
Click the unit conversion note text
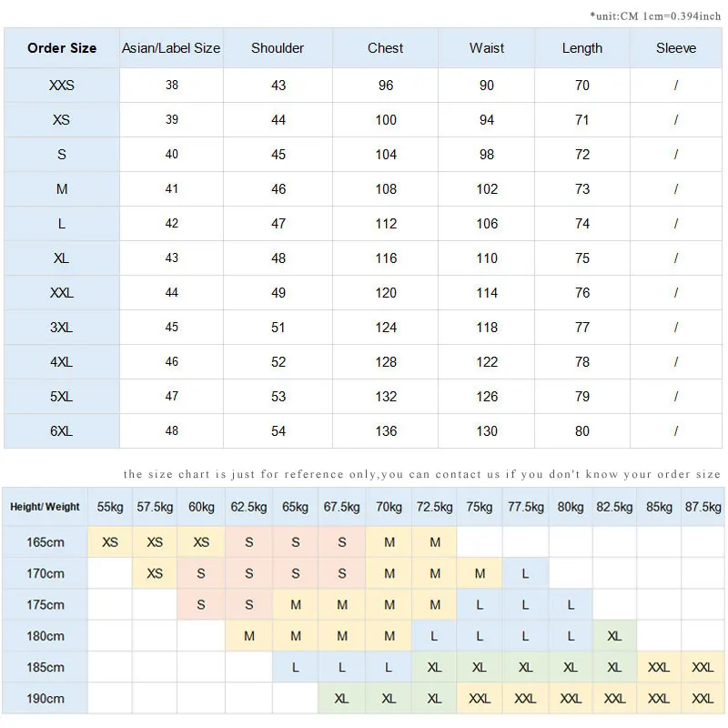(x=654, y=15)
